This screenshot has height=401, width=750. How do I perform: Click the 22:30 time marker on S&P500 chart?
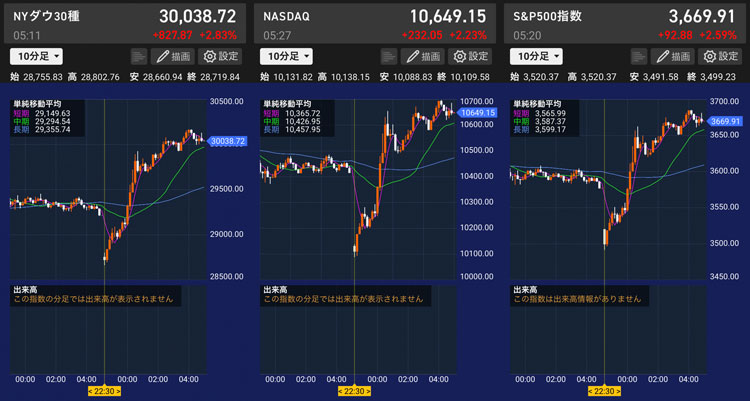point(604,391)
